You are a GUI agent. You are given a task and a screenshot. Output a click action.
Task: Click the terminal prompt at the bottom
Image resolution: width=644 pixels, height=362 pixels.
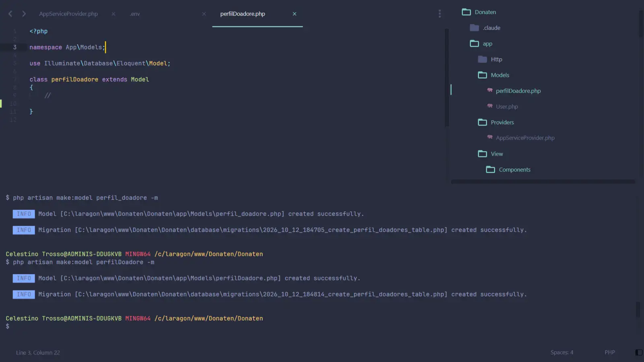pyautogui.click(x=7, y=326)
